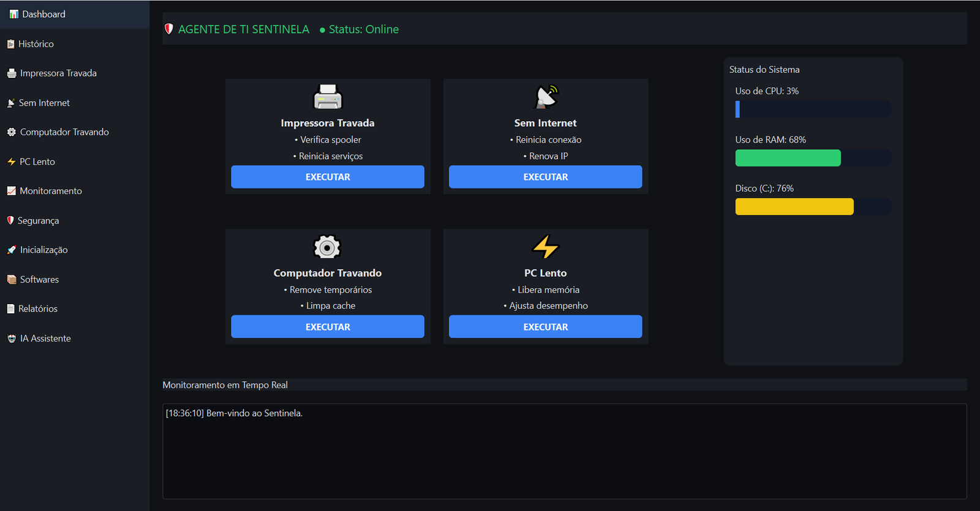
Task: Click the Segurança shield icon
Action: [10, 220]
